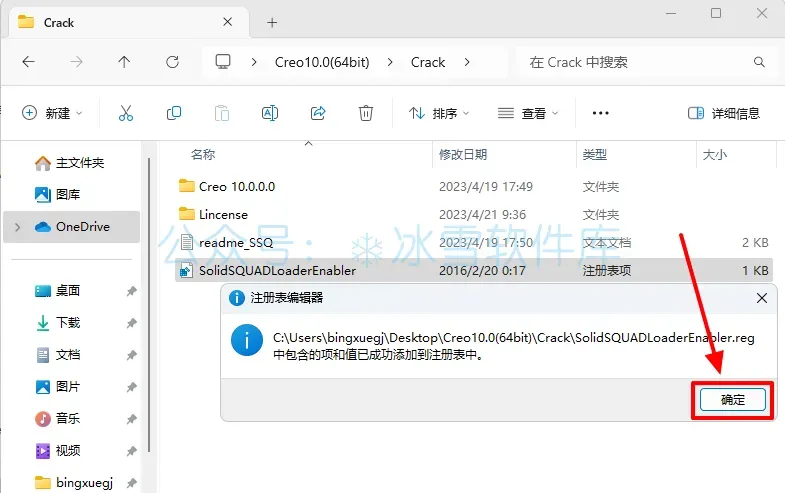Sort by 修改日期 column header
Image resolution: width=785 pixels, height=493 pixels.
463,155
